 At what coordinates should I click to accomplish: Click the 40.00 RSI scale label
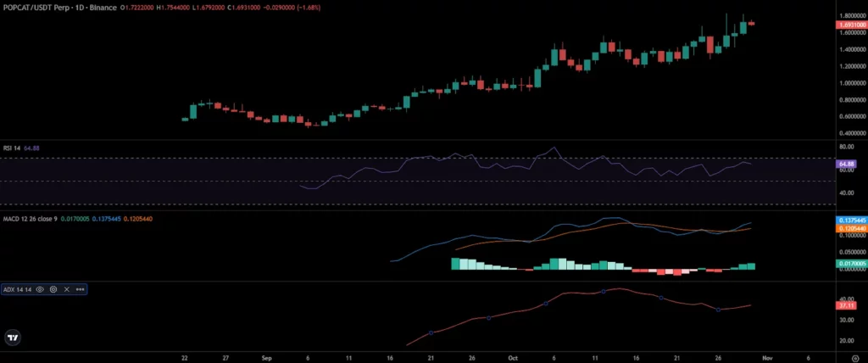point(846,193)
